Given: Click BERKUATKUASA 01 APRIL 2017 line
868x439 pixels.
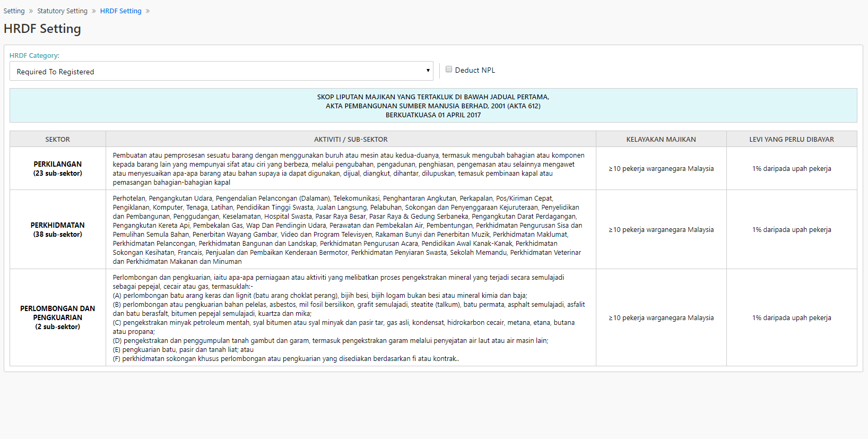Looking at the screenshot, I should [x=433, y=115].
